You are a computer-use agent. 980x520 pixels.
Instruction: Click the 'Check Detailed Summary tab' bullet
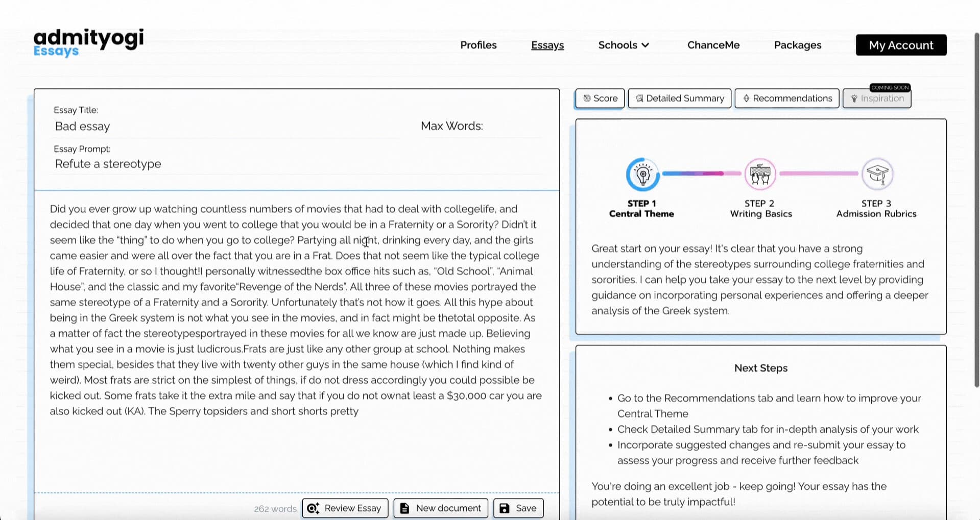[x=768, y=429]
